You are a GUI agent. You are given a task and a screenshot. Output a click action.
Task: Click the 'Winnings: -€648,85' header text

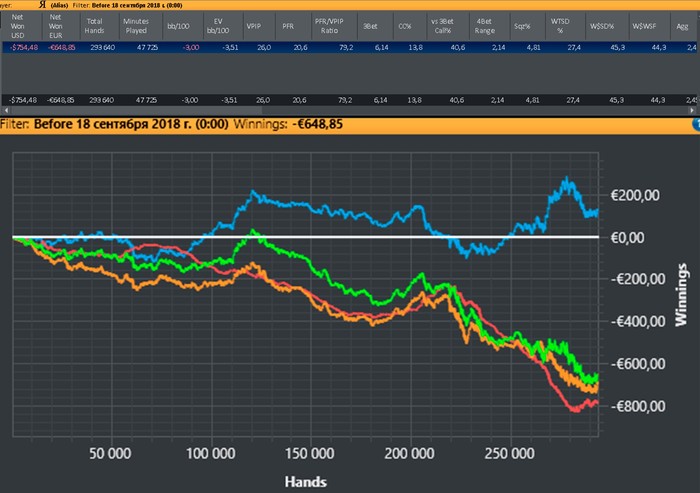tap(288, 124)
